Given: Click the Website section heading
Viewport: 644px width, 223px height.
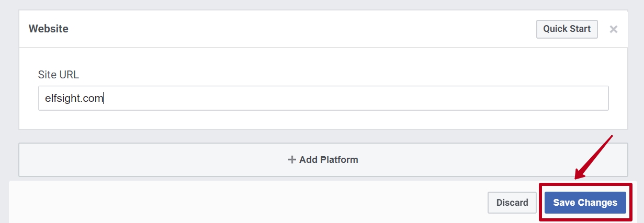Looking at the screenshot, I should tap(48, 29).
